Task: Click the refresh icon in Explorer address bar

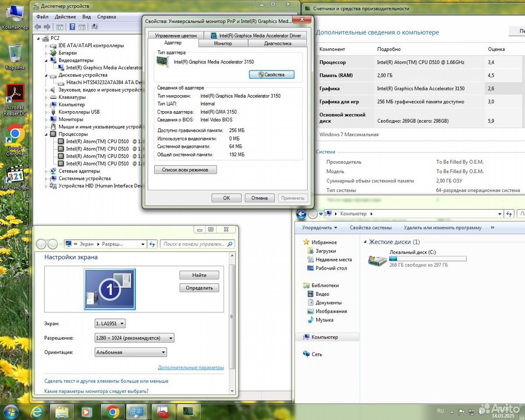Action: pos(509,214)
